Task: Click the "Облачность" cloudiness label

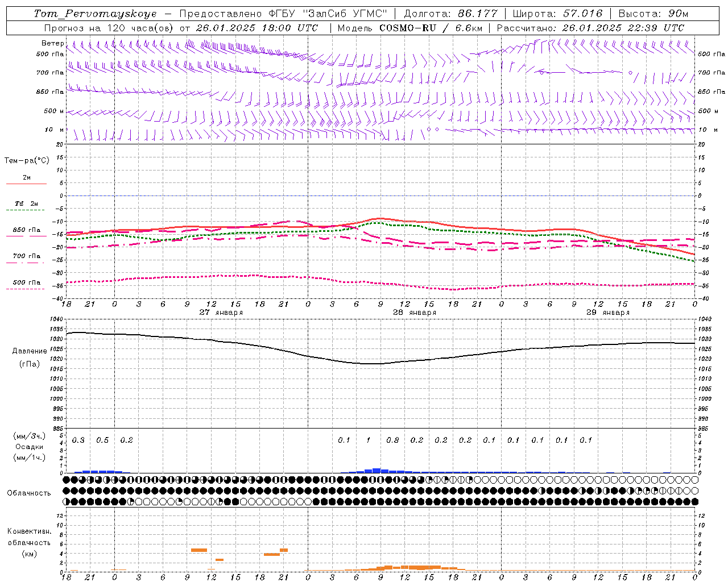Action: [29, 493]
